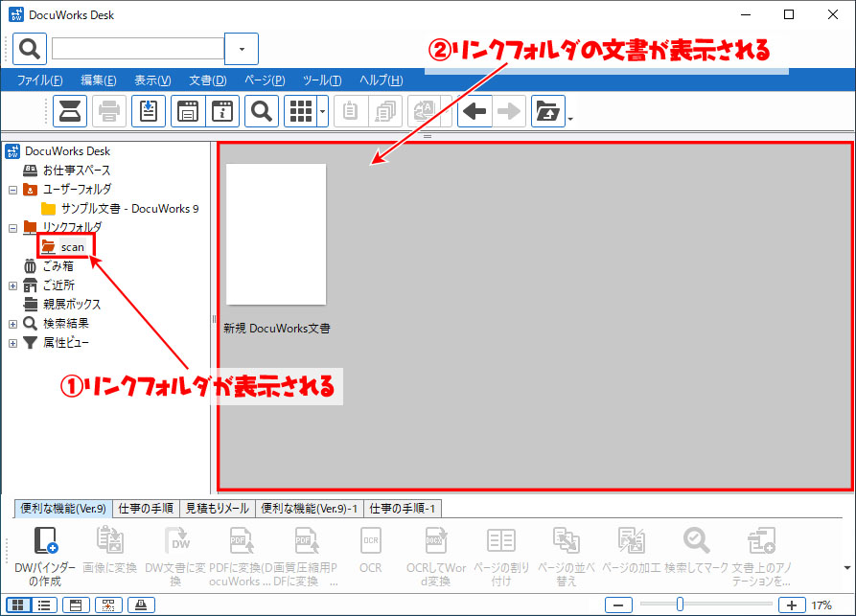Switch to the 仕事の手順 tab

click(146, 509)
